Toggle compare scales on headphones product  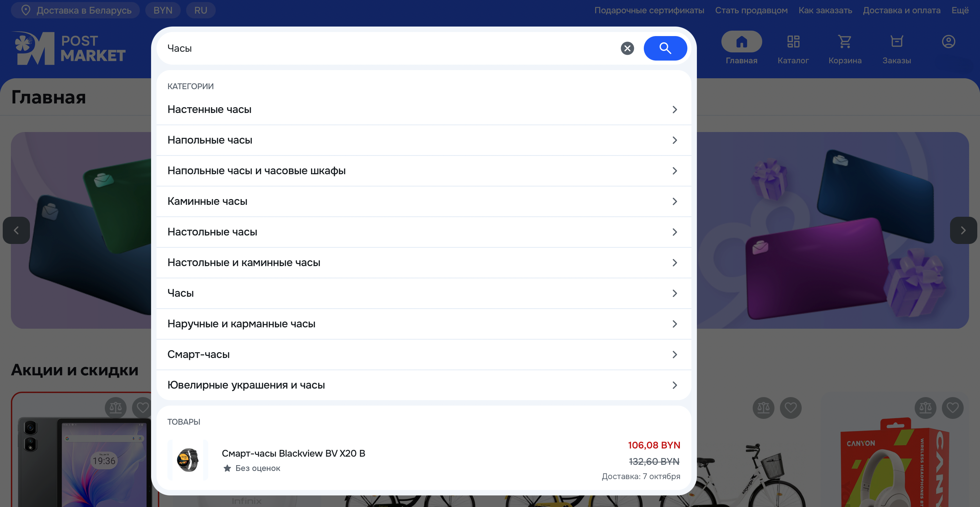coord(925,408)
